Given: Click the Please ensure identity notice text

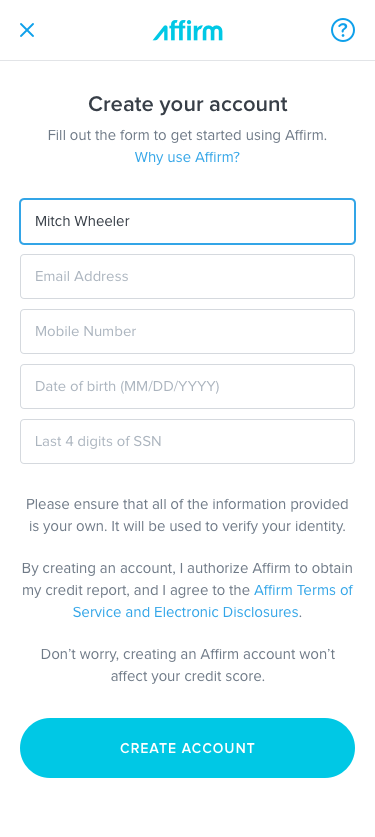Looking at the screenshot, I should (x=187, y=515).
